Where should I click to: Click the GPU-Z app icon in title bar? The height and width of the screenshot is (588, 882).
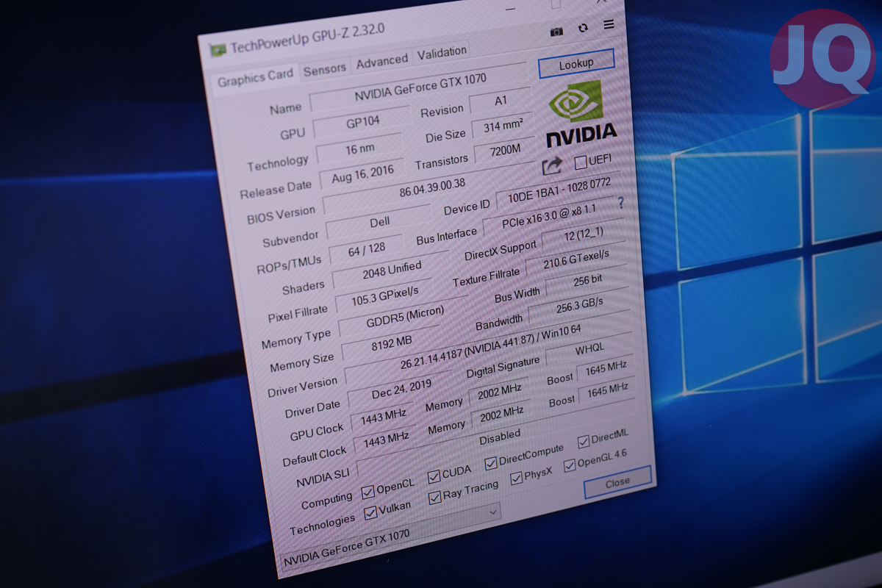[x=218, y=51]
